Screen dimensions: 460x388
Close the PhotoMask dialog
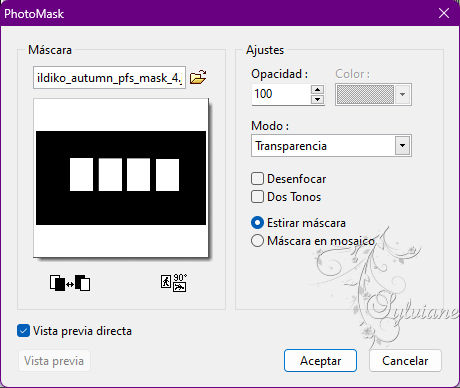coord(444,13)
